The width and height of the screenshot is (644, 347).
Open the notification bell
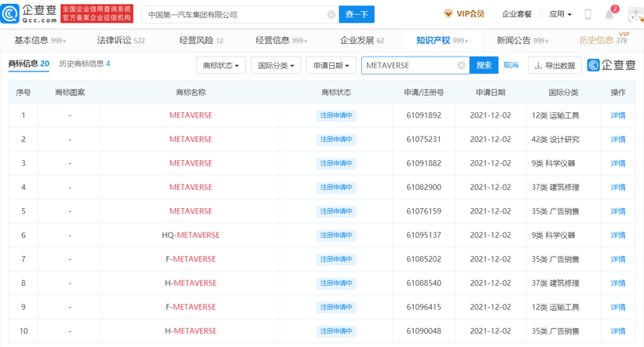coord(609,14)
